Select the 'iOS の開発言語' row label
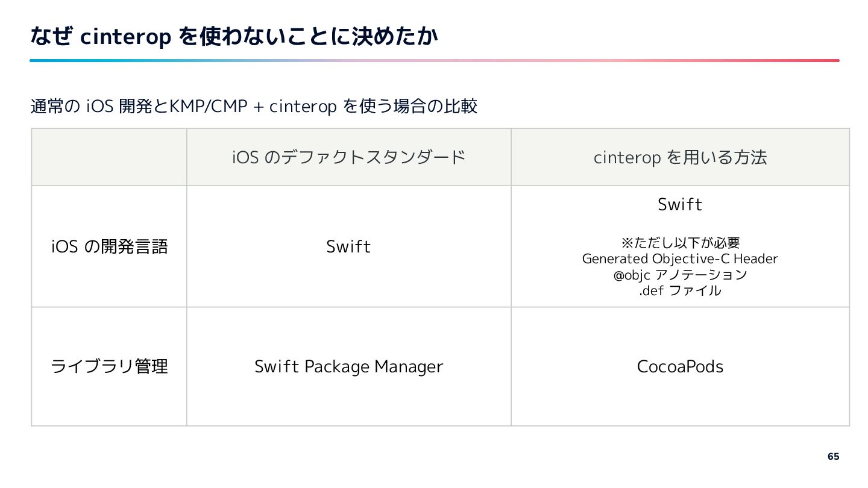The image size is (868, 488). click(110, 246)
